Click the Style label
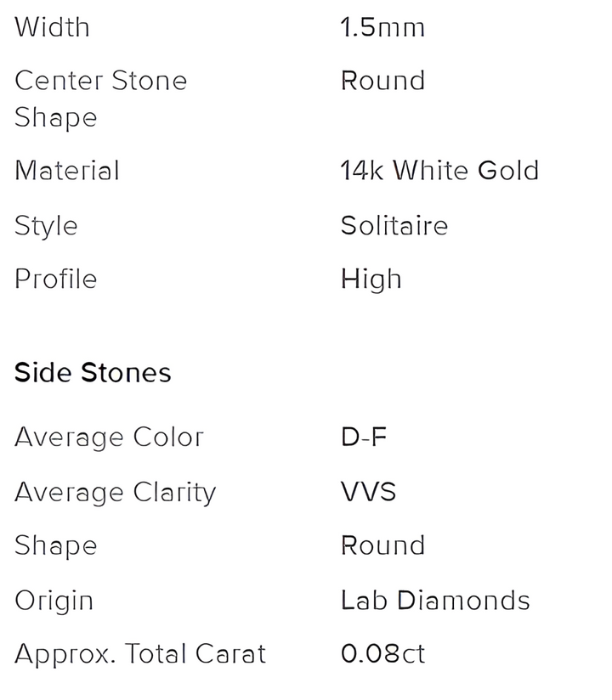 coord(46,226)
